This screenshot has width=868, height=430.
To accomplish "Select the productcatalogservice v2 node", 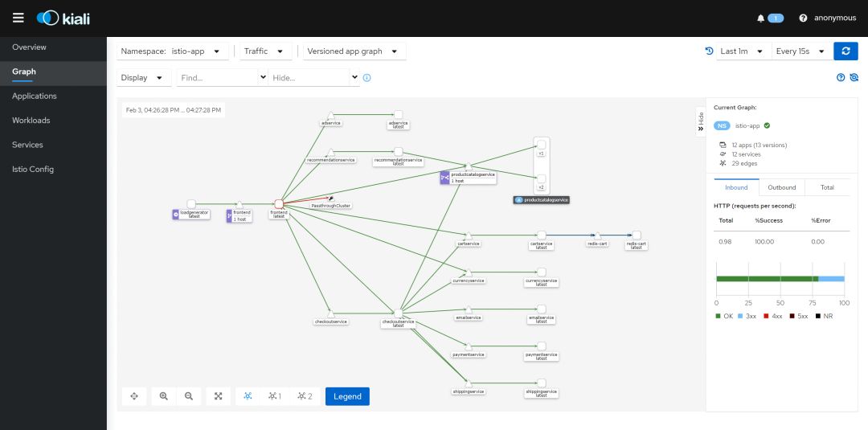I will (542, 178).
